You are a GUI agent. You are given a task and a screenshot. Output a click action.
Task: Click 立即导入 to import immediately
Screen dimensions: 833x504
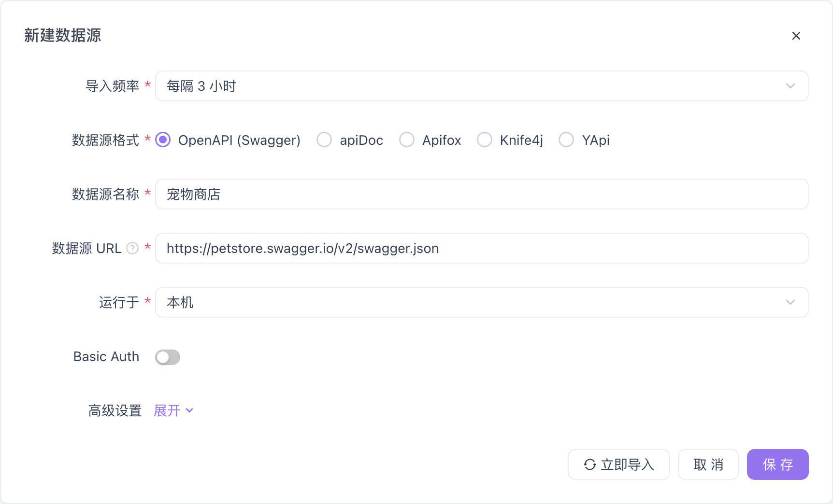point(618,464)
